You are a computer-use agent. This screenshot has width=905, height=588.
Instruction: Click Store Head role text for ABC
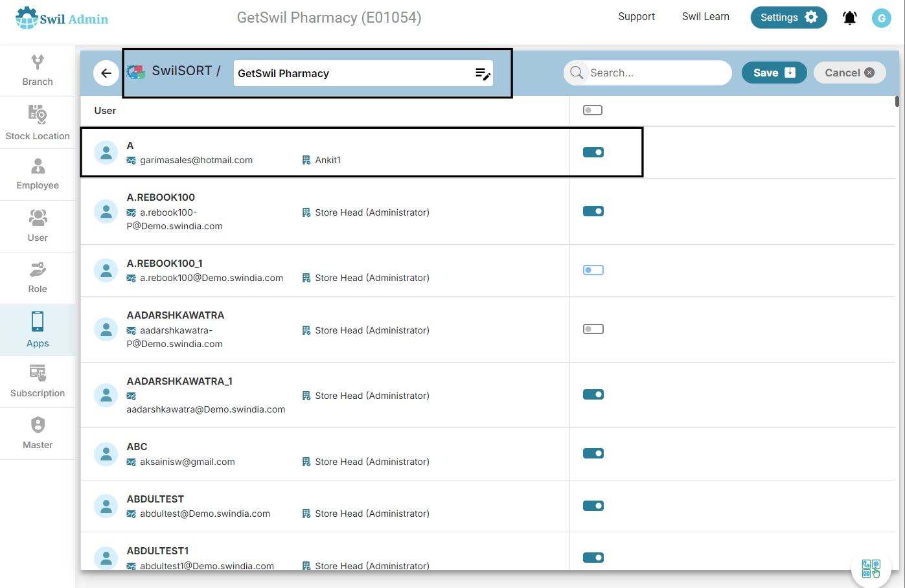372,462
